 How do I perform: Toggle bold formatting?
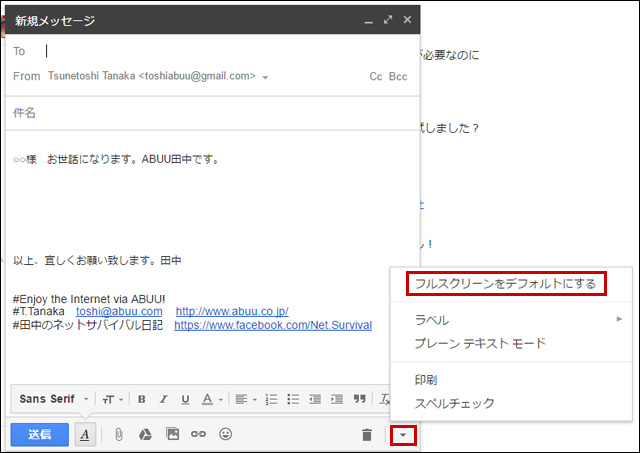click(142, 399)
